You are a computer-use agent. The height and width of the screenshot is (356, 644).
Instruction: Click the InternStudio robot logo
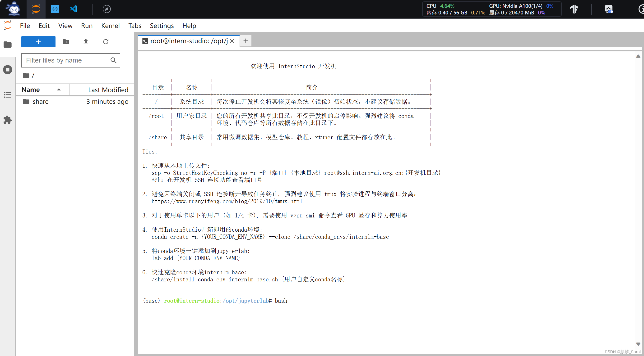coord(13,9)
